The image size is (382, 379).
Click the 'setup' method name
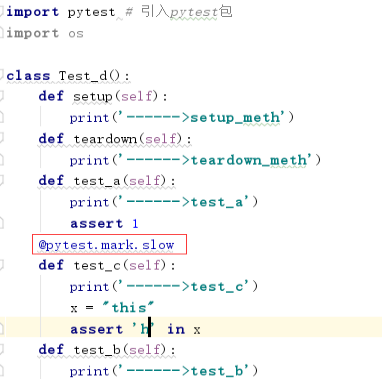(x=93, y=97)
